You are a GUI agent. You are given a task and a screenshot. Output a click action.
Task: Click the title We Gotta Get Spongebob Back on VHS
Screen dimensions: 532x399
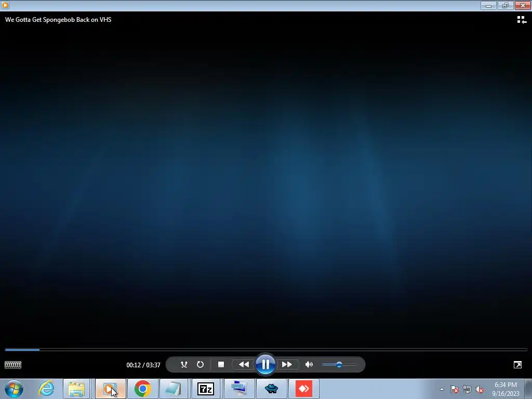pos(58,20)
